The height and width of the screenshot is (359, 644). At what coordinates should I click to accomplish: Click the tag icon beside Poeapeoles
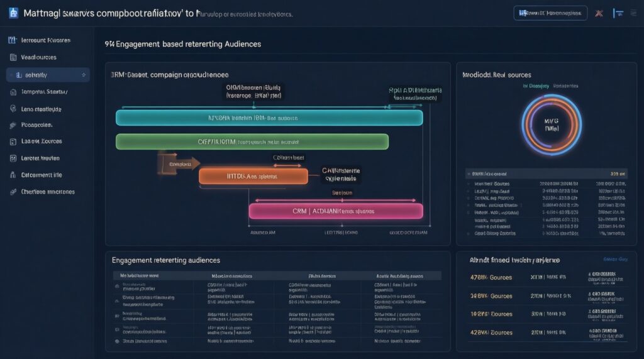click(x=12, y=125)
